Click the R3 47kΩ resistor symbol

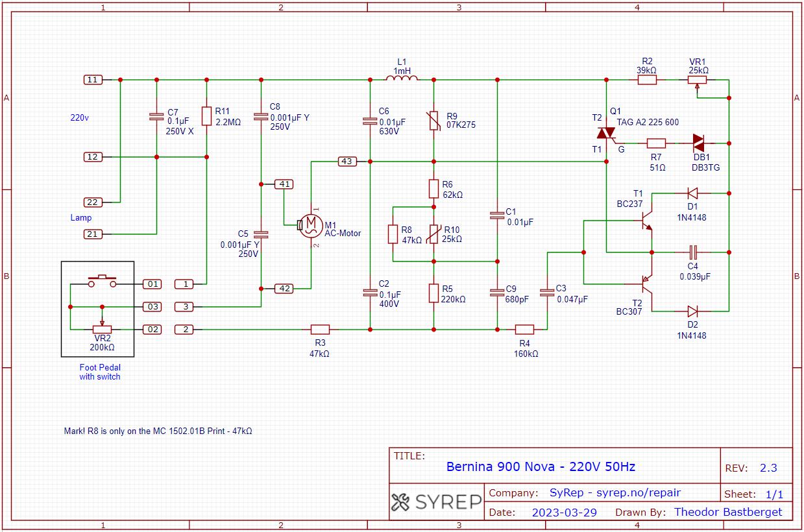(x=320, y=330)
